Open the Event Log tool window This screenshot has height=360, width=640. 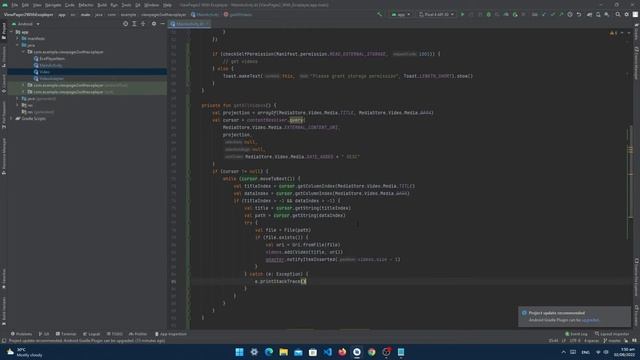(x=576, y=334)
